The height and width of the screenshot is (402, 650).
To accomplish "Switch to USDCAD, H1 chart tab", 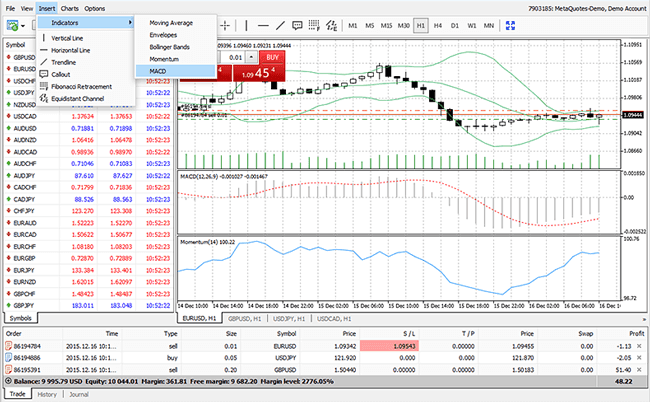I will pos(334,319).
